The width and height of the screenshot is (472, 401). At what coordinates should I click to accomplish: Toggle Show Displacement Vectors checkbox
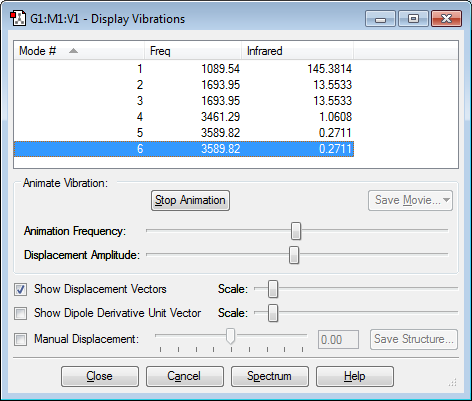click(x=20, y=289)
